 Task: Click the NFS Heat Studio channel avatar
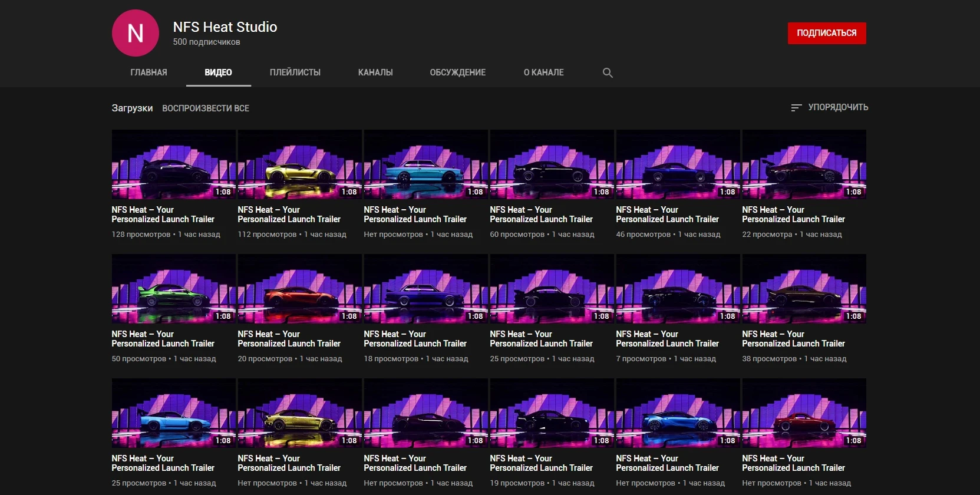(136, 33)
